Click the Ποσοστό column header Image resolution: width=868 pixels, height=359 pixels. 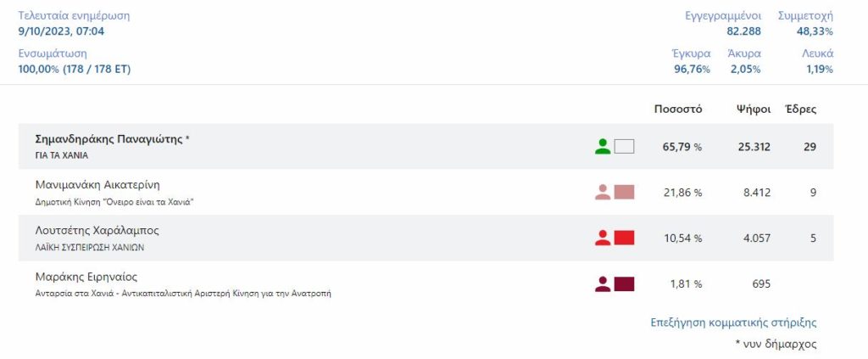(678, 109)
